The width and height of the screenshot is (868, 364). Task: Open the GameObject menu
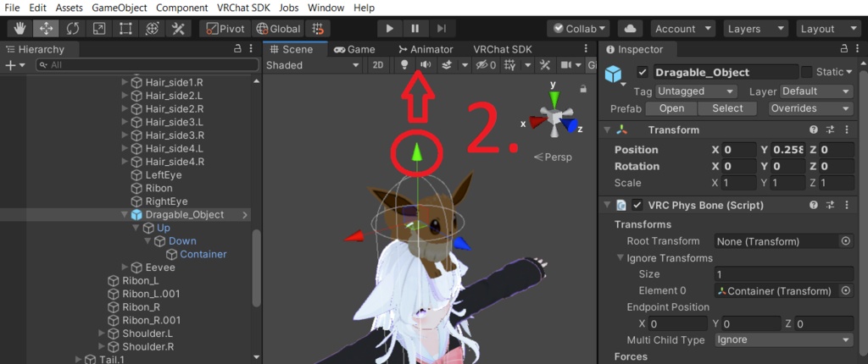[x=120, y=8]
